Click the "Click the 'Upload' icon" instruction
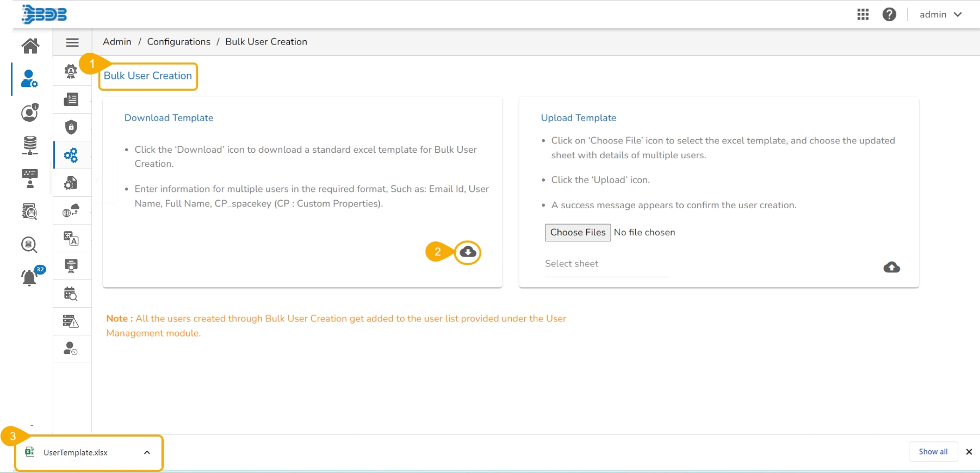The image size is (980, 473). click(x=600, y=180)
